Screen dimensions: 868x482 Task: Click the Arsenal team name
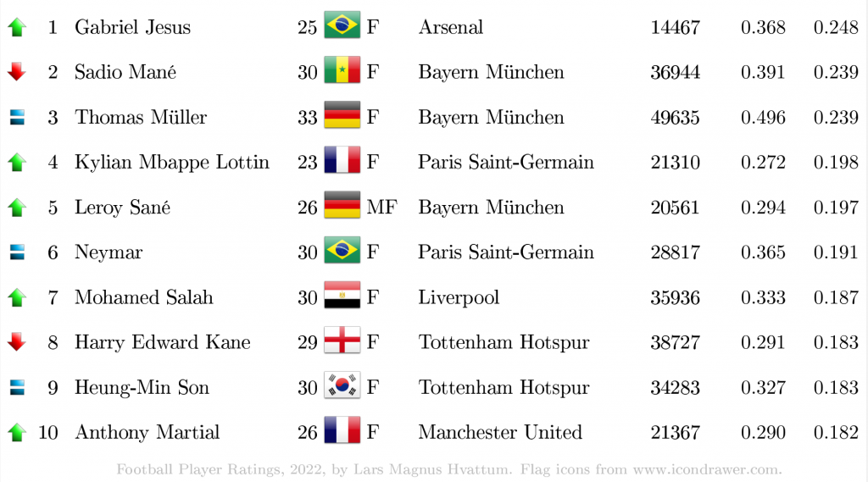[451, 27]
